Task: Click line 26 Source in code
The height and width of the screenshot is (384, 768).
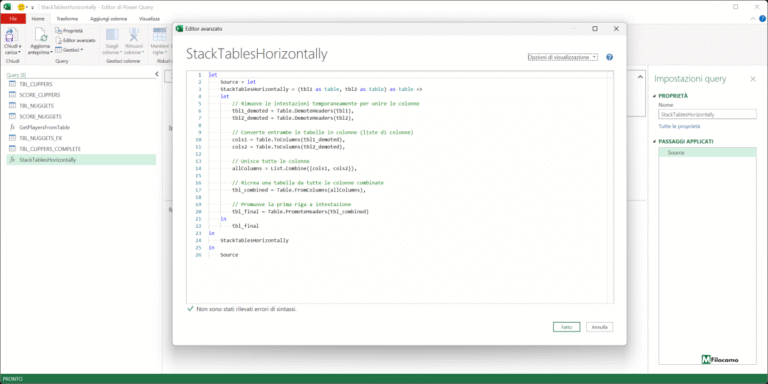Action: pyautogui.click(x=229, y=255)
